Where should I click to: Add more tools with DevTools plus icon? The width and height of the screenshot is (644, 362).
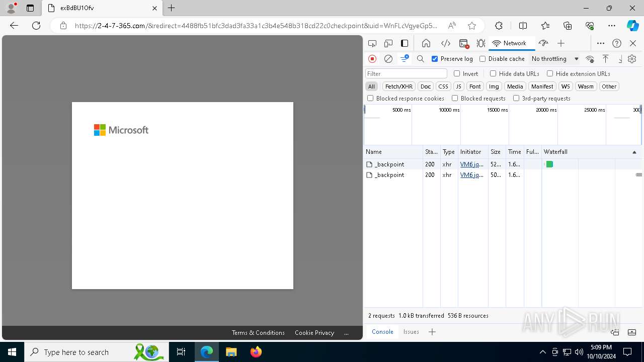point(561,43)
